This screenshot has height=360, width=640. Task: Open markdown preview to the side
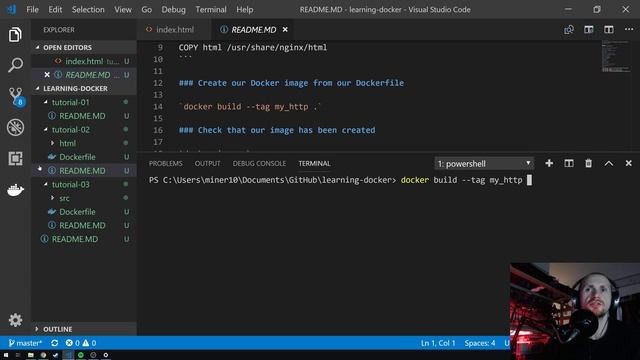tap(589, 30)
